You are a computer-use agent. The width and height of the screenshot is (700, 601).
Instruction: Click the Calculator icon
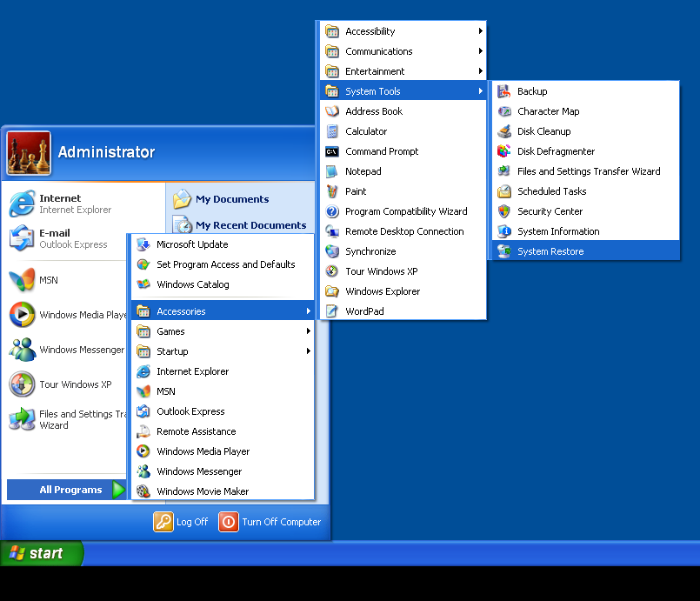pyautogui.click(x=332, y=131)
